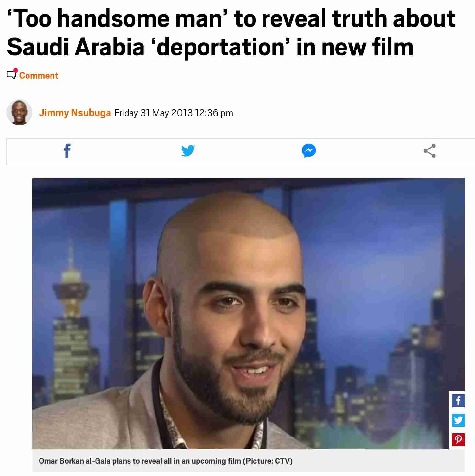Screen dimensions: 475x476
Task: Click Jimmy Nsubuga's author avatar photo
Action: (x=19, y=112)
